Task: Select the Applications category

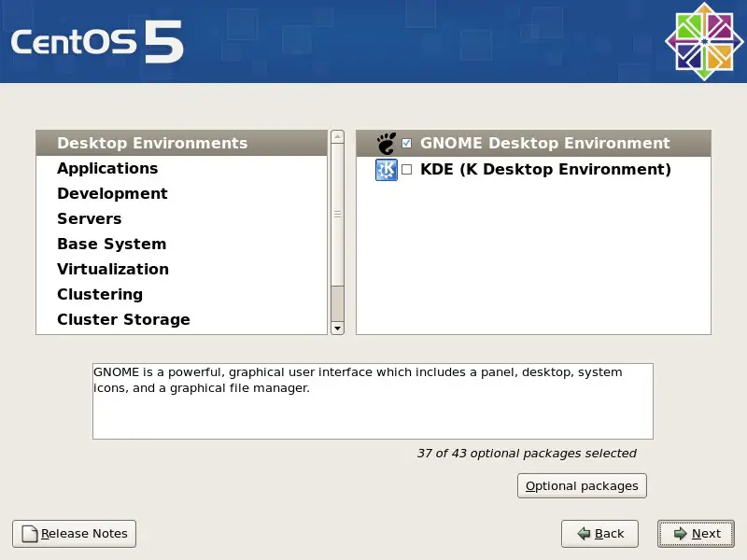Action: 181,168
